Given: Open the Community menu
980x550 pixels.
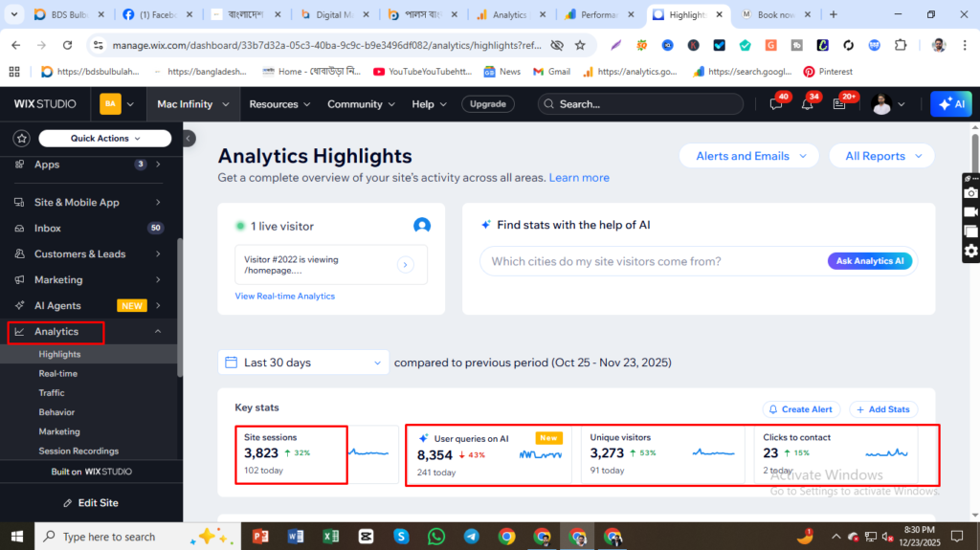Looking at the screenshot, I should [x=361, y=104].
